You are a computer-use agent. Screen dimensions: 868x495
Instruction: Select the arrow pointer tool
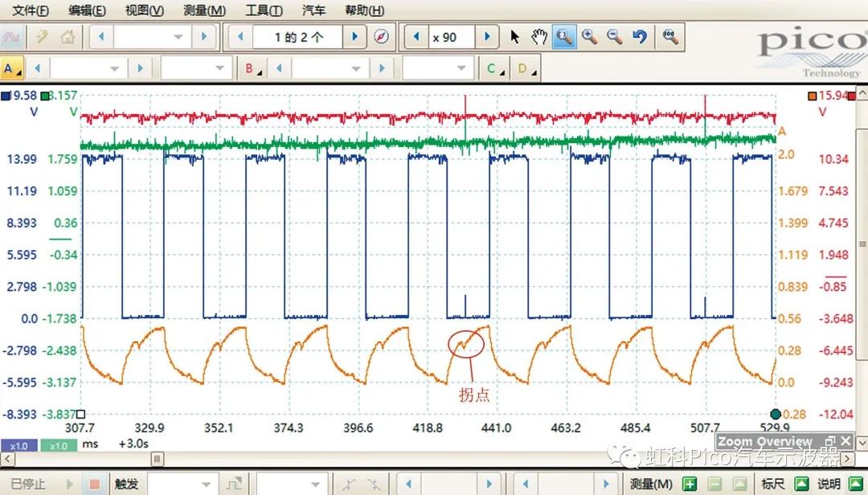pyautogui.click(x=515, y=37)
